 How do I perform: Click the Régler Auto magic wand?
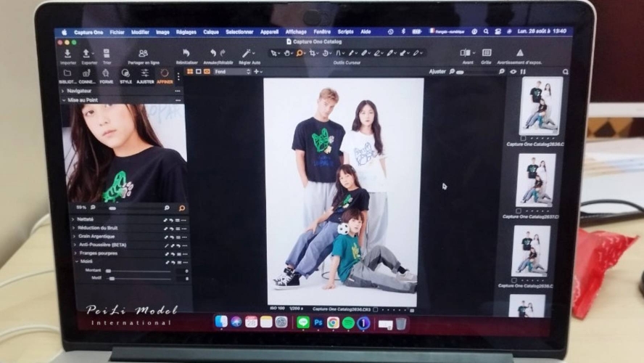pyautogui.click(x=247, y=53)
